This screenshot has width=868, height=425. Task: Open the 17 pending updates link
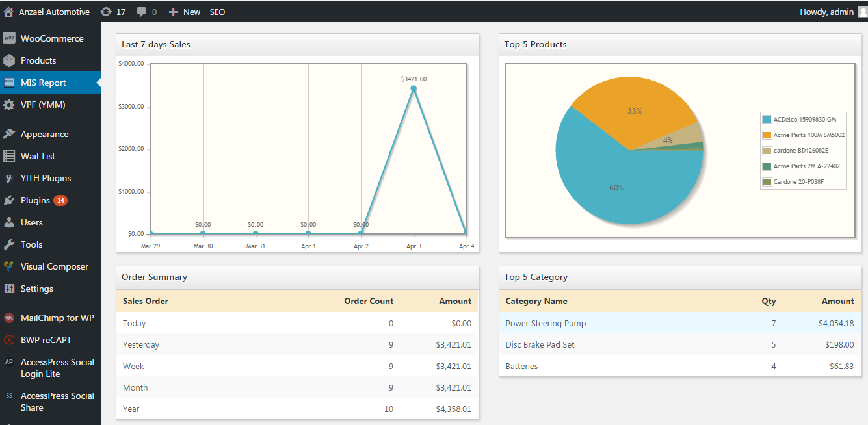point(114,12)
